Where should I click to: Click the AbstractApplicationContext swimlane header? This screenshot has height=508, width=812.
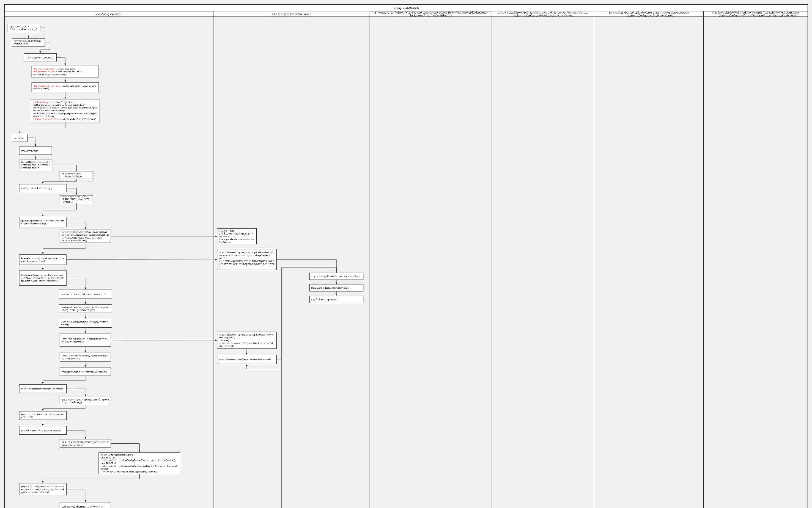point(648,14)
